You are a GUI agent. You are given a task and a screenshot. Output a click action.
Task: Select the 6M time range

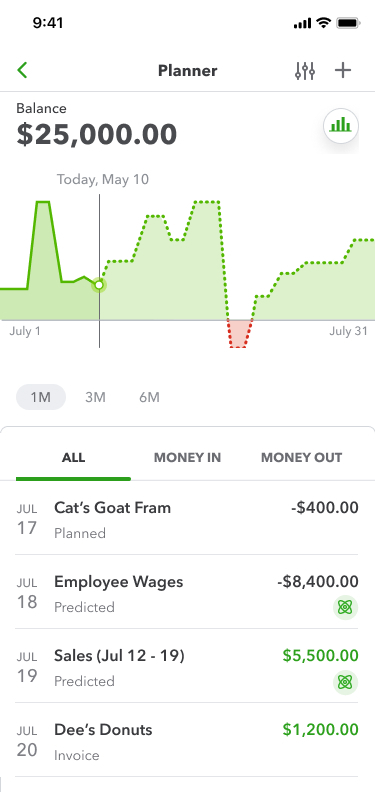pyautogui.click(x=150, y=398)
